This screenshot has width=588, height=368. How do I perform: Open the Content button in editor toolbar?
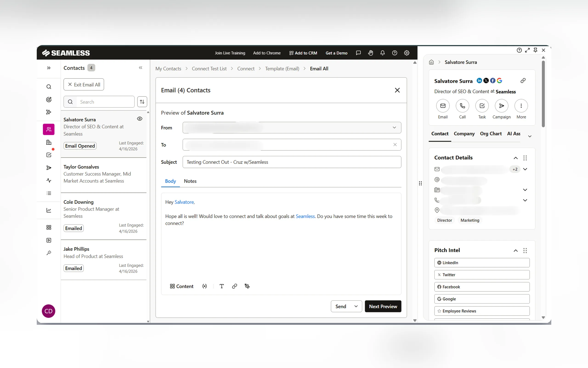[181, 286]
